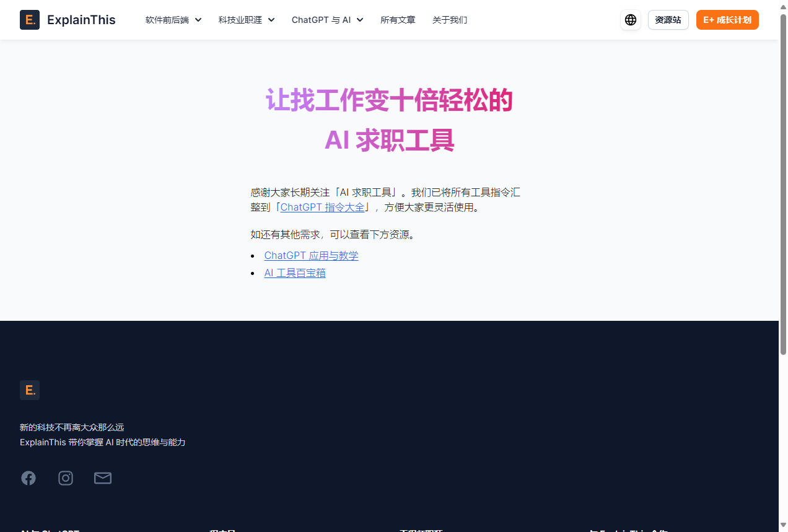Open the Facebook icon in footer
The height and width of the screenshot is (532, 788).
point(28,478)
